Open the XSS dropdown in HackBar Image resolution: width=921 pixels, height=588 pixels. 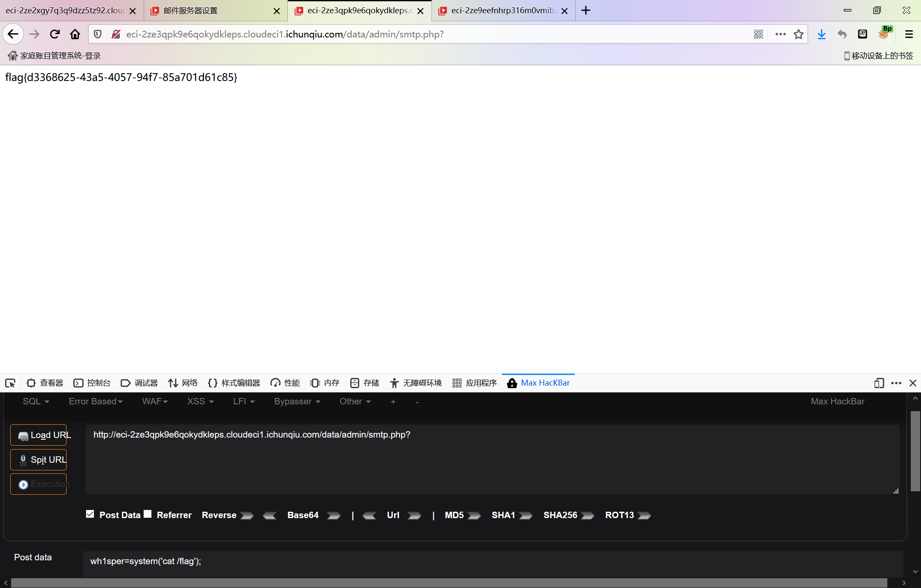200,401
